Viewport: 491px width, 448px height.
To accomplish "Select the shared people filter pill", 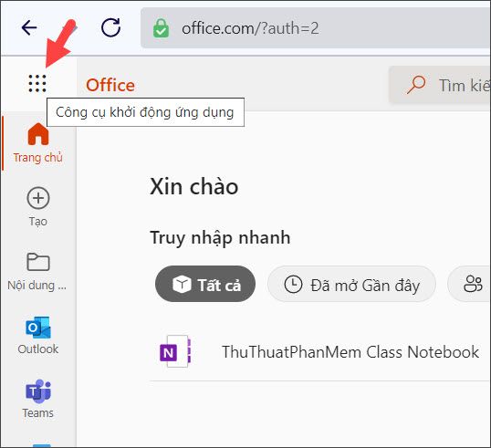I will [469, 284].
